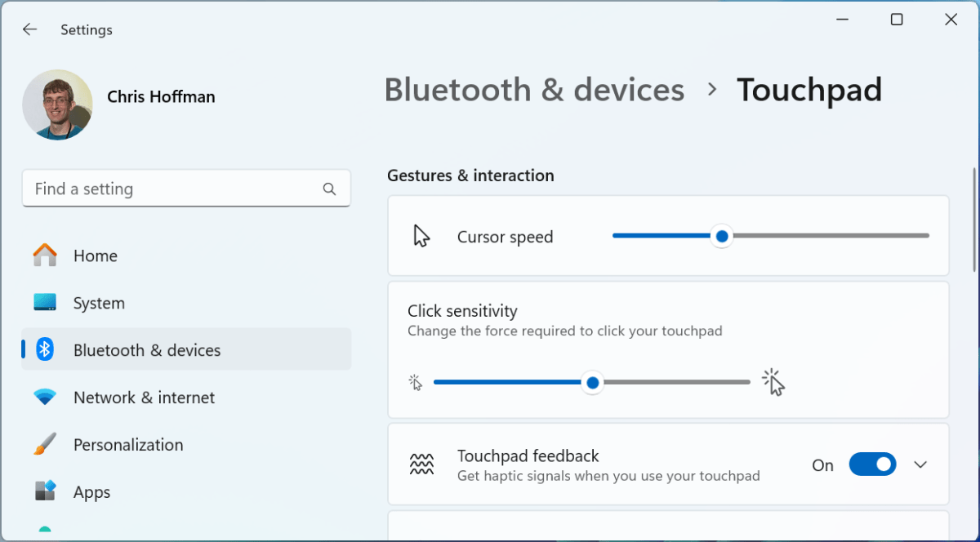Viewport: 980px width, 542px height.
Task: Open Bluetooth & devices from the breadcrumb
Action: (534, 90)
